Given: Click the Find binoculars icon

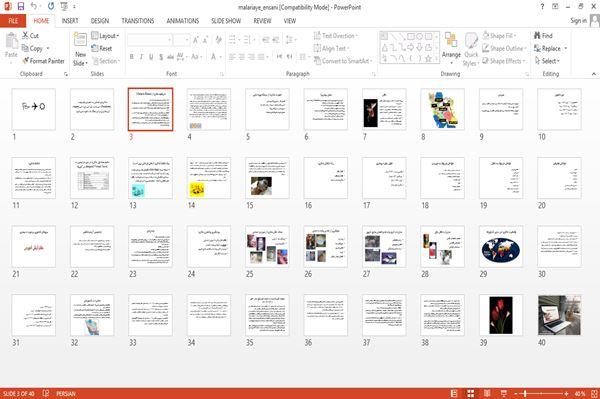Looking at the screenshot, I should (x=537, y=35).
